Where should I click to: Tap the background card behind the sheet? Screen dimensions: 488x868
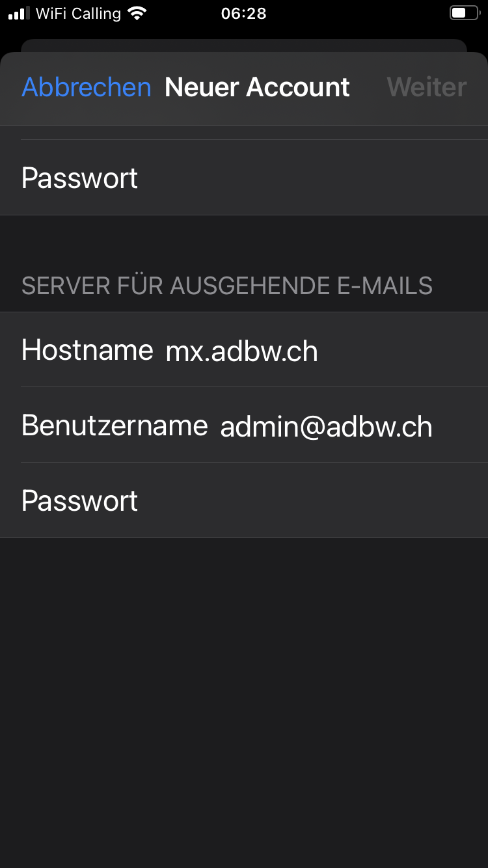pyautogui.click(x=244, y=46)
